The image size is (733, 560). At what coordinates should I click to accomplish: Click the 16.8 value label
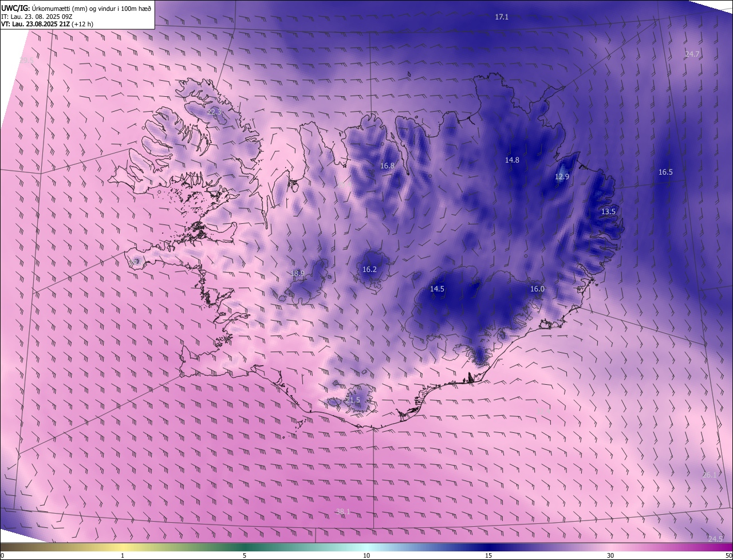point(387,166)
